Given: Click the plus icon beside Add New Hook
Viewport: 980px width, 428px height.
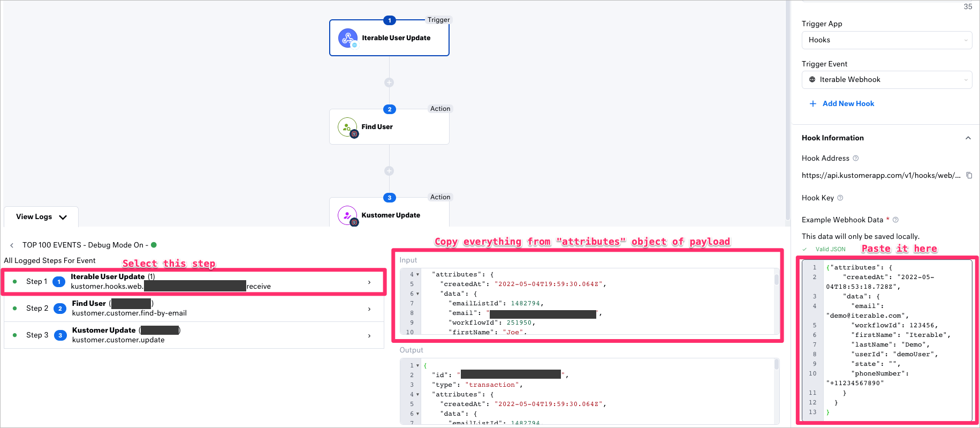Looking at the screenshot, I should click(x=813, y=103).
